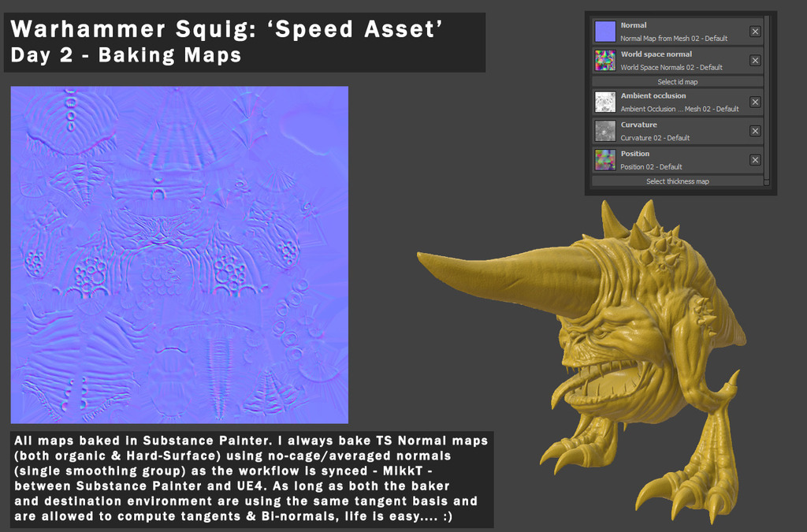This screenshot has height=532, width=807.
Task: Click the 'Curvature 02 - Default' text
Action: pyautogui.click(x=655, y=138)
